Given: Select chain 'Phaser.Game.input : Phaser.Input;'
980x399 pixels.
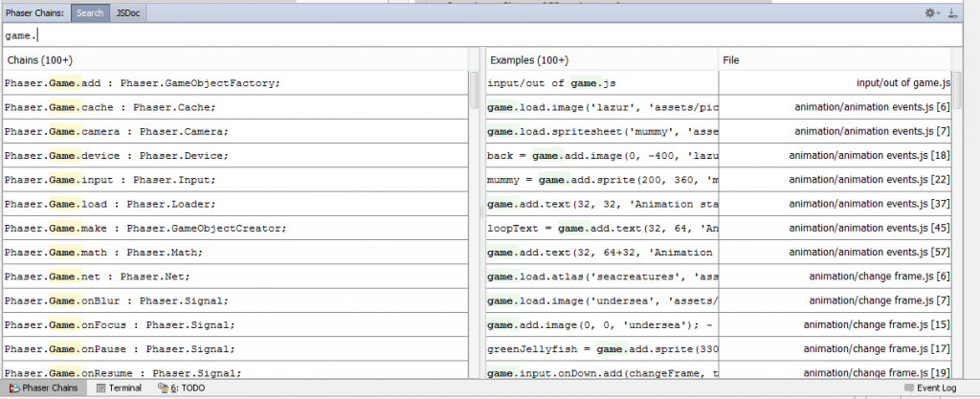Looking at the screenshot, I should point(235,180).
